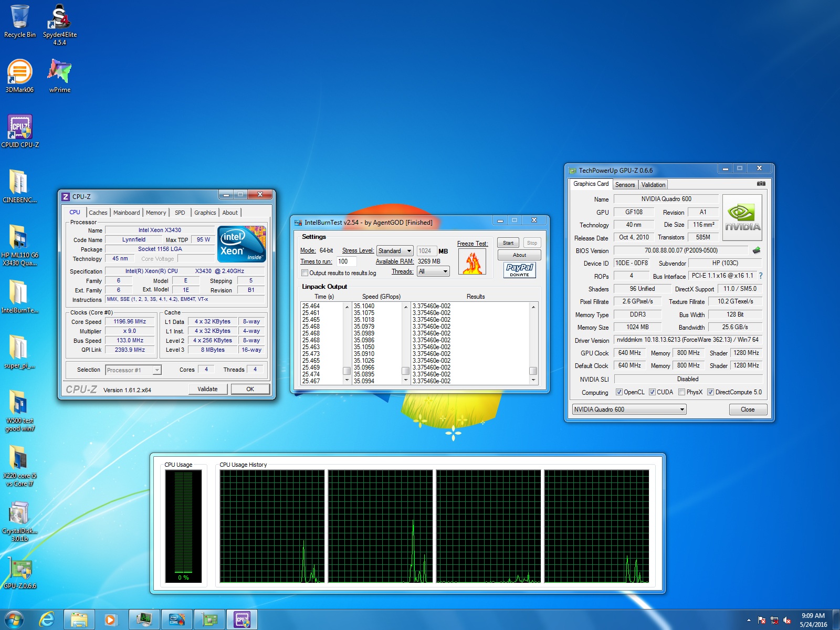This screenshot has width=840, height=630.
Task: Show hidden system tray icons arrow
Action: [x=749, y=620]
